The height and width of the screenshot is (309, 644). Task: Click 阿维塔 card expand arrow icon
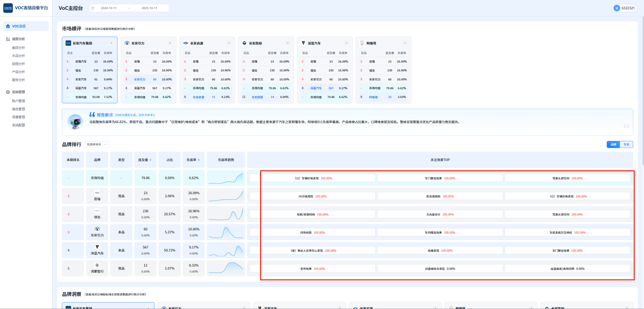point(405,43)
